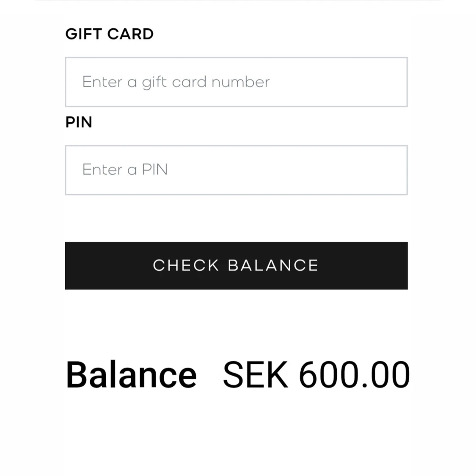Click the PIN field label
Image resolution: width=476 pixels, height=476 pixels.
(79, 122)
